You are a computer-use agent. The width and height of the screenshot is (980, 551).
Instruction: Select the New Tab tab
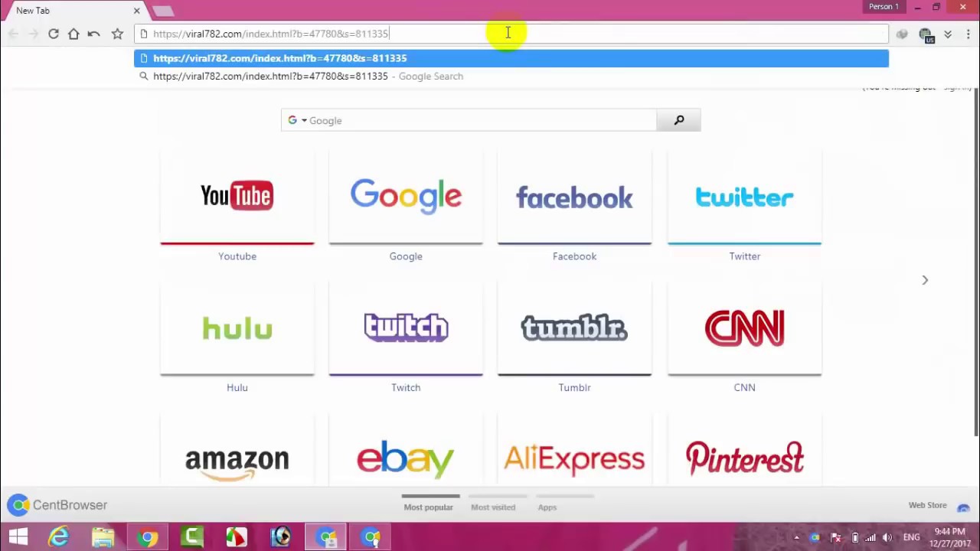73,11
